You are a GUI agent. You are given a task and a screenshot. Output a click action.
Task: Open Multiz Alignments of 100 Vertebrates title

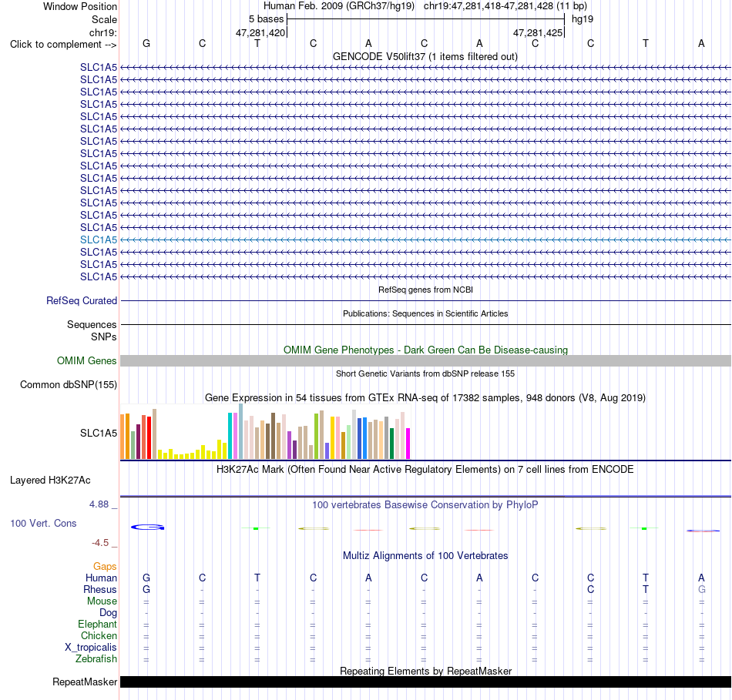[425, 556]
